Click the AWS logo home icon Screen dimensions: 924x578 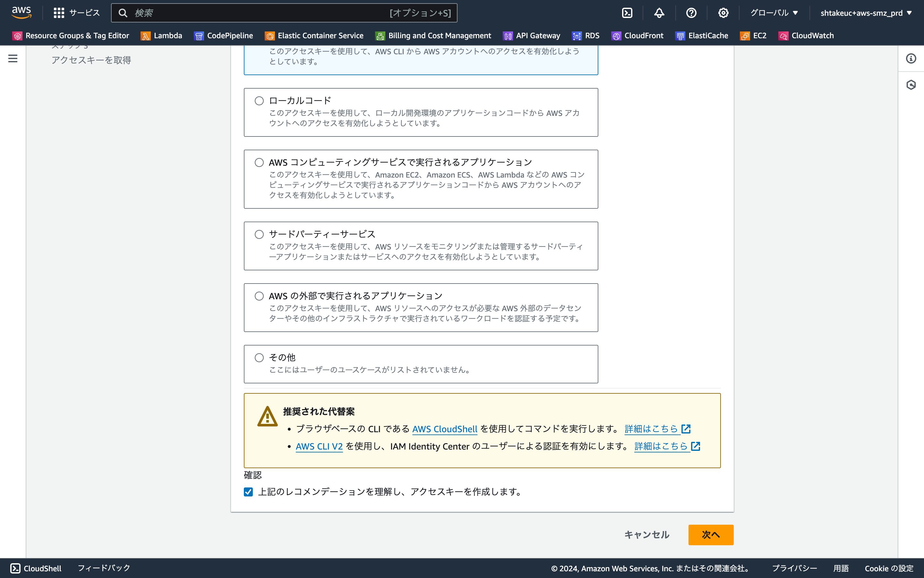[x=21, y=13]
